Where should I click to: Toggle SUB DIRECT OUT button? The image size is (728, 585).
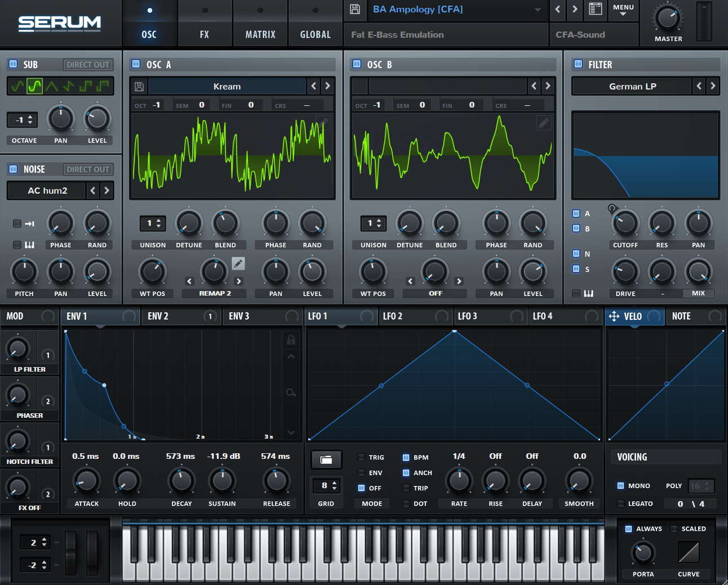pos(88,65)
